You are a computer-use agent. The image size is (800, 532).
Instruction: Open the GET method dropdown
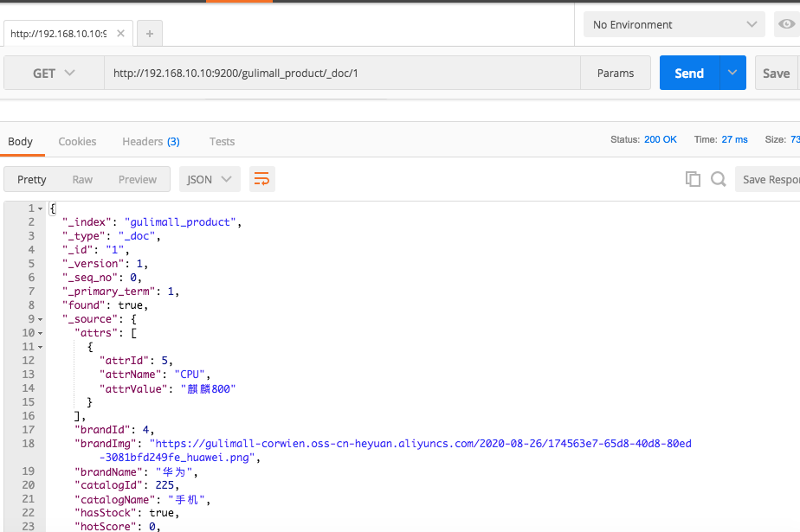(x=54, y=74)
